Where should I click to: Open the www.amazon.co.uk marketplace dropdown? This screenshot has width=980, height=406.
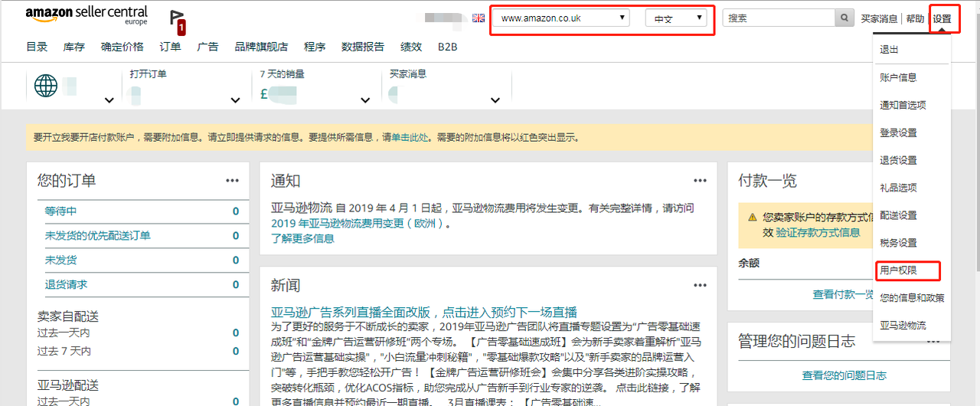[560, 18]
